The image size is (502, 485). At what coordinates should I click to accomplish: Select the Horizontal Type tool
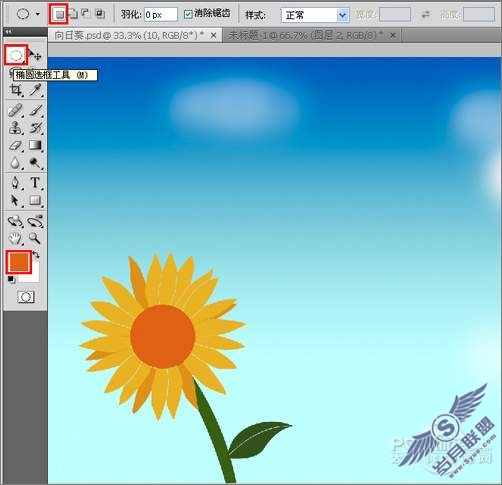(x=35, y=183)
